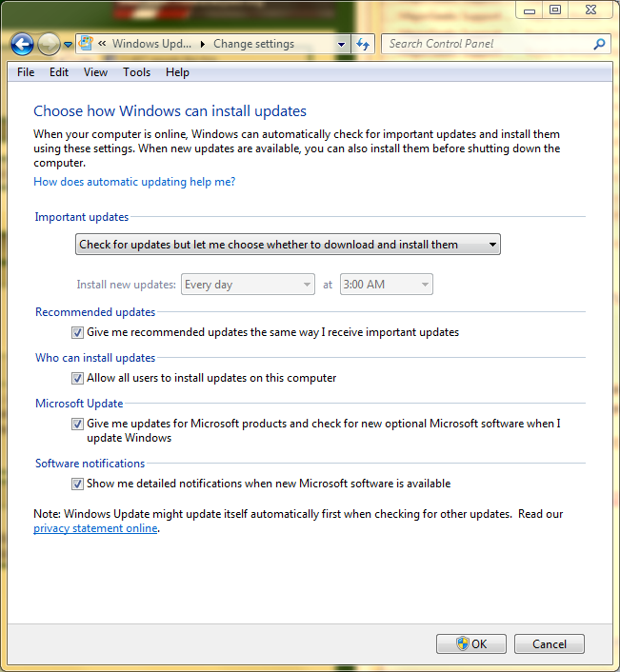Viewport: 620px width, 672px height.
Task: Click in the Search Control Panel field
Action: (486, 44)
